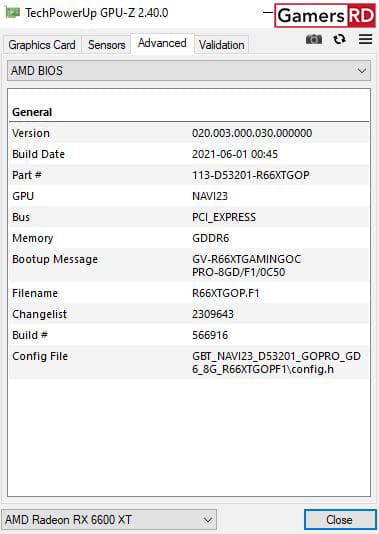This screenshot has width=379, height=534.
Task: Select the Bus value PCI_EXPRESS
Action: coord(224,217)
